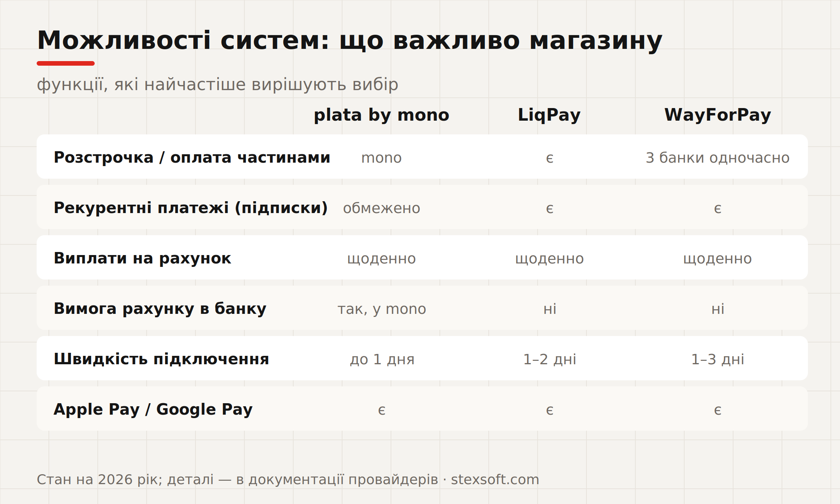This screenshot has width=840, height=504.
Task: Click the "1–3 дні" cell
Action: (x=718, y=359)
